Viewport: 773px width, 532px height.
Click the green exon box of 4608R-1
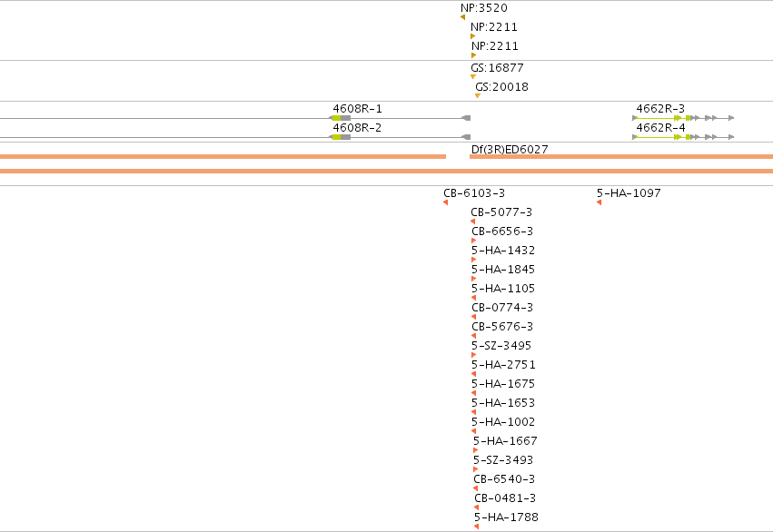[336, 118]
